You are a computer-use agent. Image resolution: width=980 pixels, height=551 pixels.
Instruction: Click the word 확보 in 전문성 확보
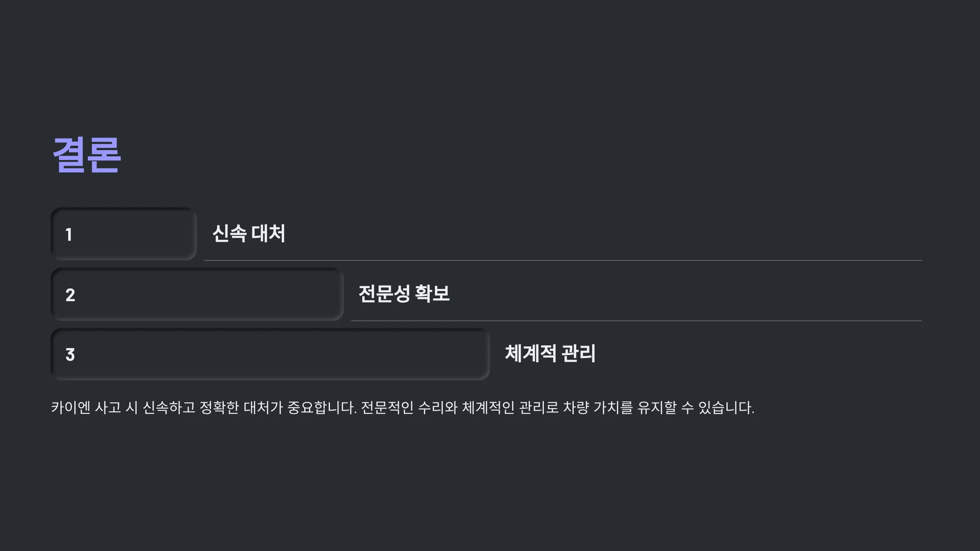432,293
